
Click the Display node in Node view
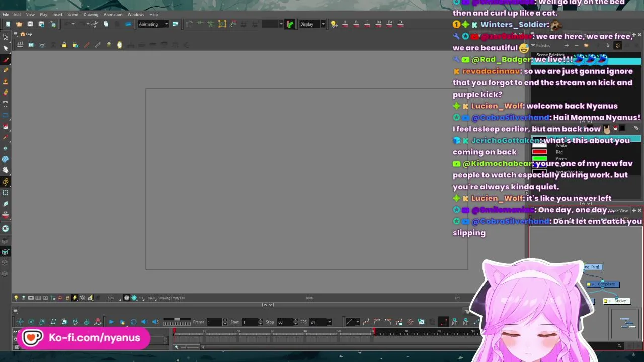pyautogui.click(x=617, y=301)
